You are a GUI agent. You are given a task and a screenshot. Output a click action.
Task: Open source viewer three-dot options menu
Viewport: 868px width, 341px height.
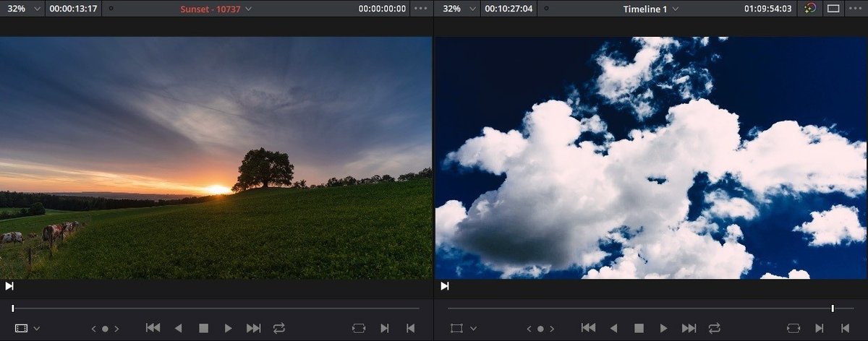click(x=420, y=9)
